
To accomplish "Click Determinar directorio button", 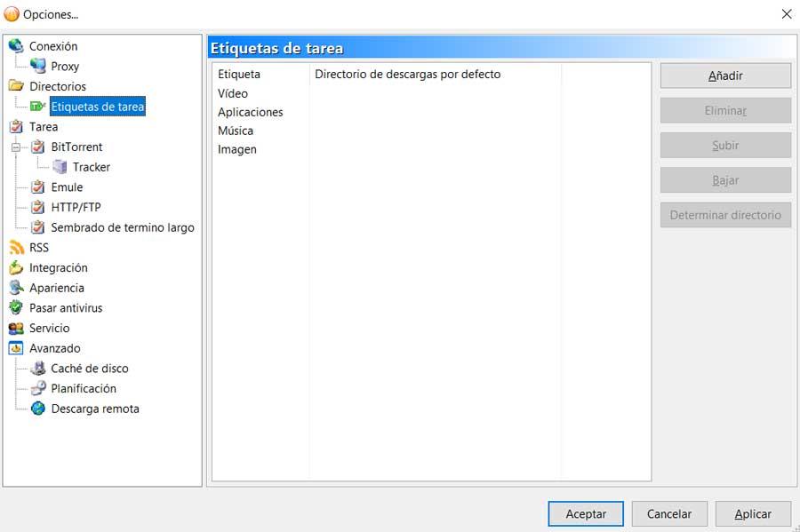I will pos(725,215).
